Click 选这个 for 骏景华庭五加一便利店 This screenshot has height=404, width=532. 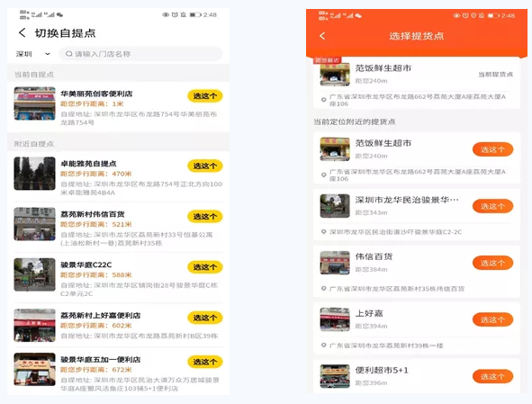[x=205, y=362]
